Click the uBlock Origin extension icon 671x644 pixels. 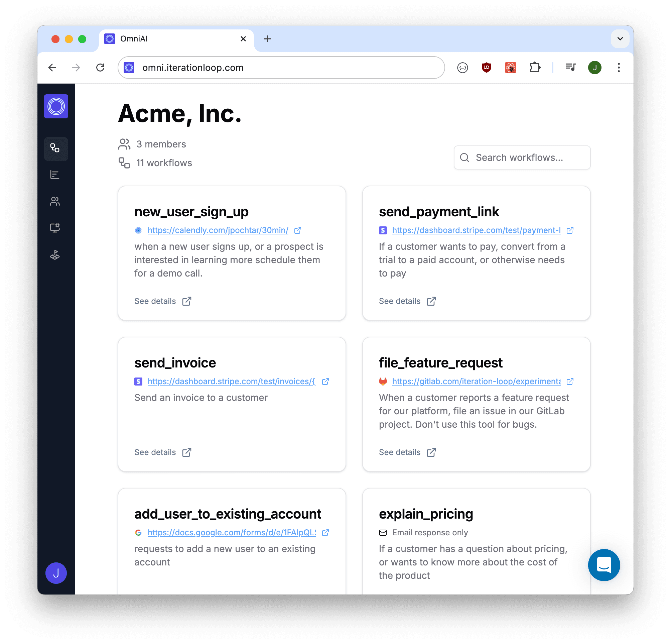pos(486,68)
